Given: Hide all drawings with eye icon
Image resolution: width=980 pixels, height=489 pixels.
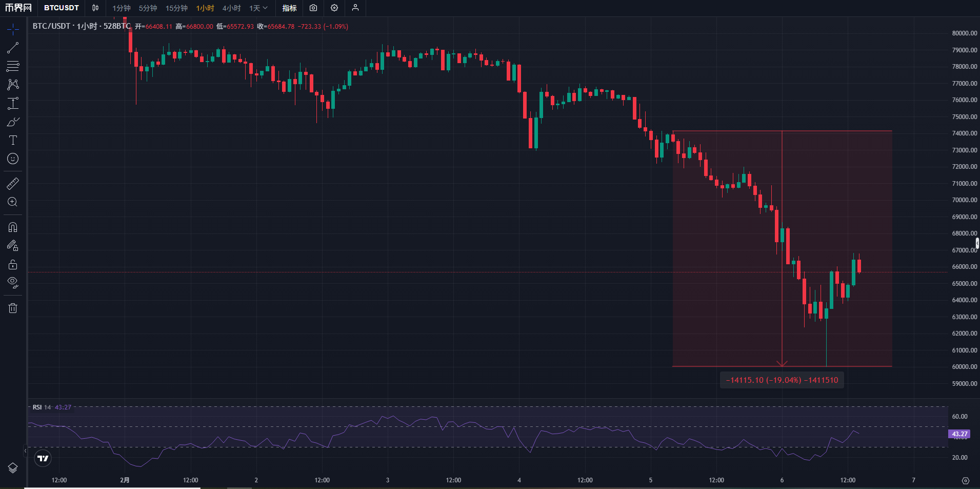Looking at the screenshot, I should pyautogui.click(x=13, y=282).
